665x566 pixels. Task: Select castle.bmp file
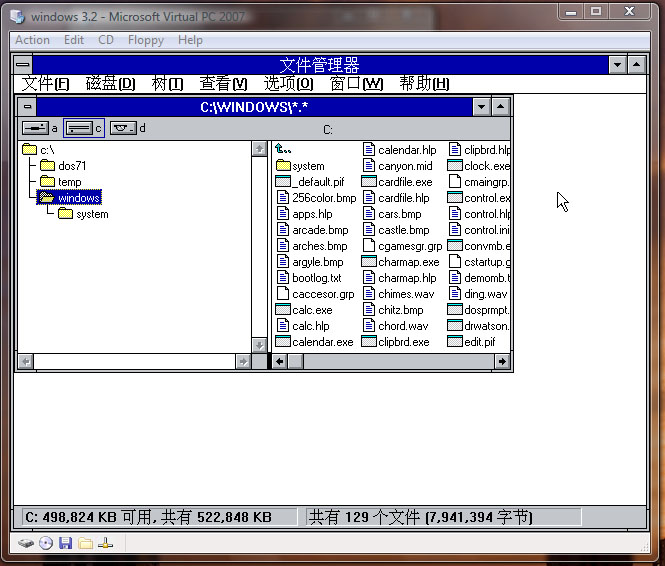(396, 230)
